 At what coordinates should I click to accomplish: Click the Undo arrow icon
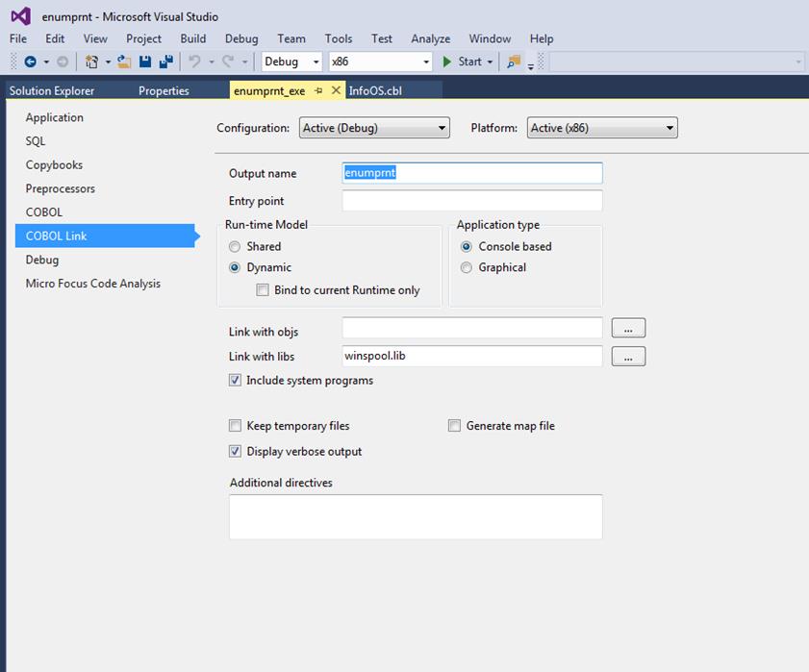point(195,62)
